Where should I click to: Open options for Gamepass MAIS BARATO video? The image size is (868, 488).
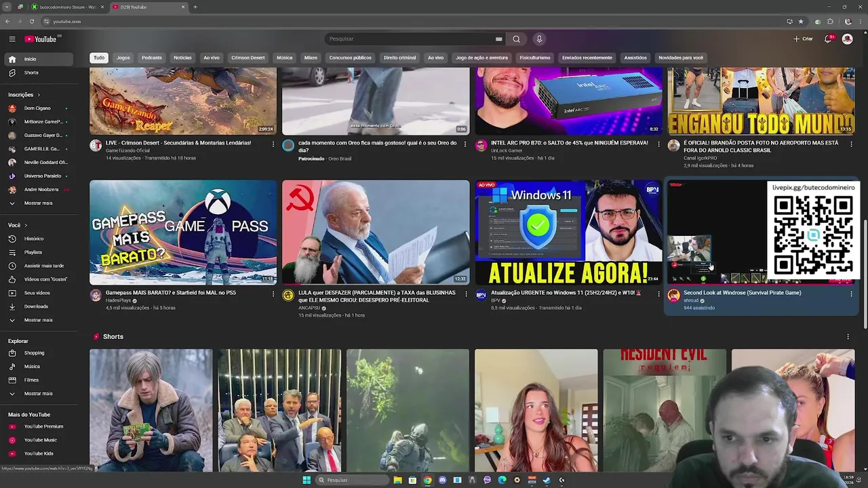pos(273,293)
